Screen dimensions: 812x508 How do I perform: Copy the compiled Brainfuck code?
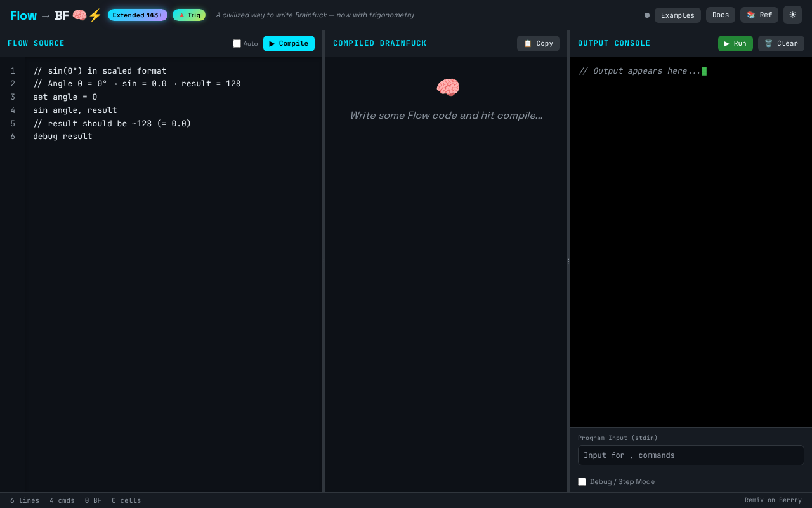[538, 43]
